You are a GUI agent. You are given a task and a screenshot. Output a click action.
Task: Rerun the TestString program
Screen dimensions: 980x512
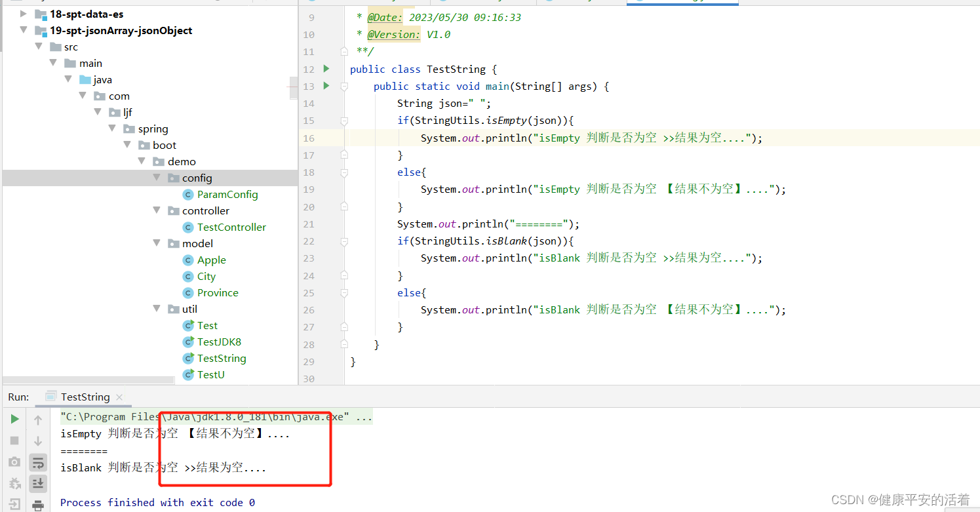[x=14, y=418]
